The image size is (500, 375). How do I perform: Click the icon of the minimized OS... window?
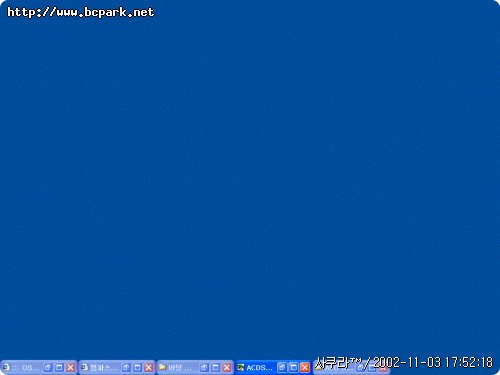[x=6, y=367]
